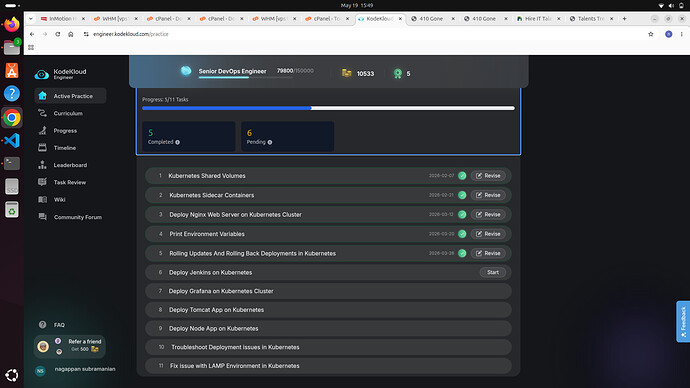Click the Pending count card
This screenshot has width=690, height=388.
287,136
